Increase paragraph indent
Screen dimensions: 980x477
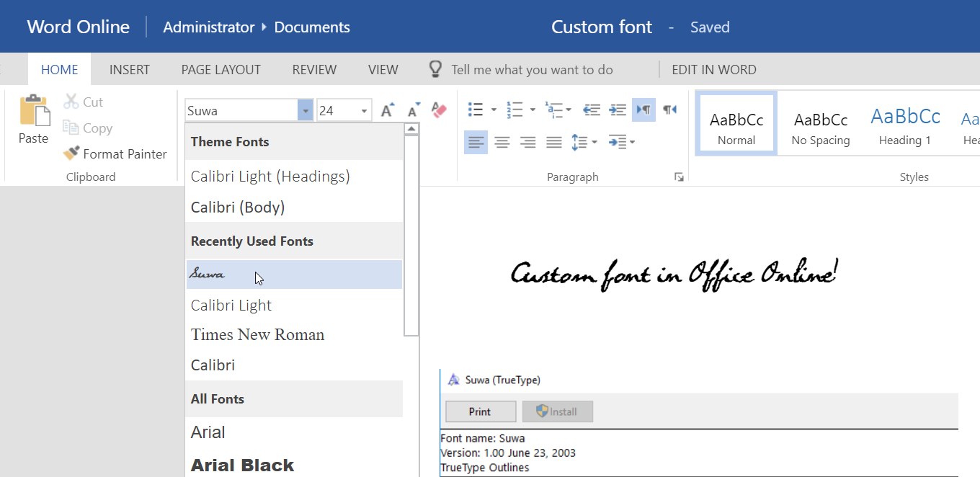[618, 110]
